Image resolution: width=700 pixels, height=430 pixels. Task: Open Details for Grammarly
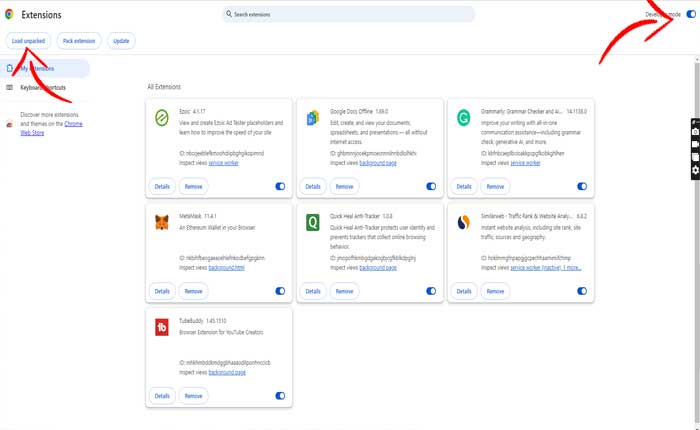pos(464,187)
